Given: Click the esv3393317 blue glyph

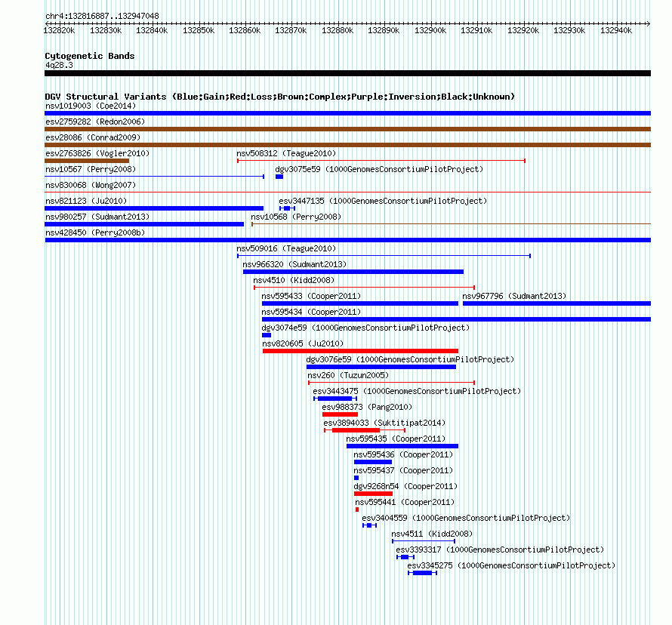Looking at the screenshot, I should click(405, 557).
